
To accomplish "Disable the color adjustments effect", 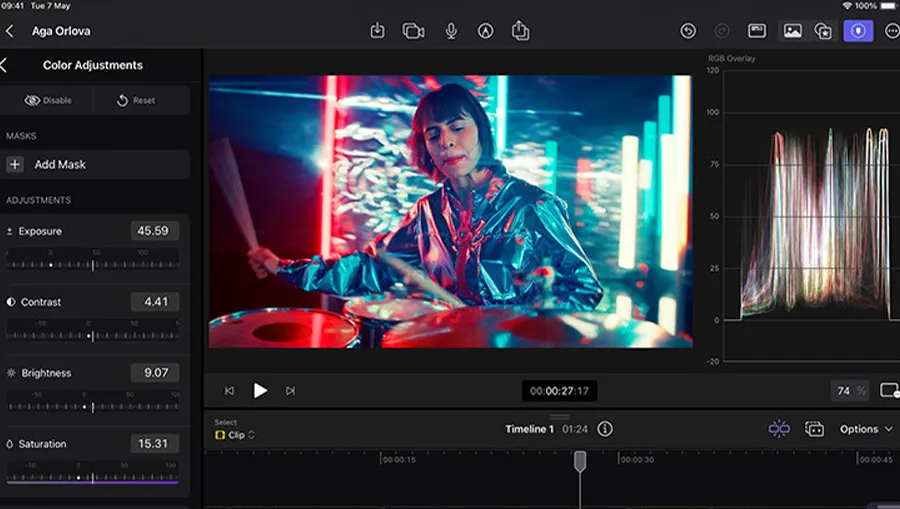I will coord(48,100).
